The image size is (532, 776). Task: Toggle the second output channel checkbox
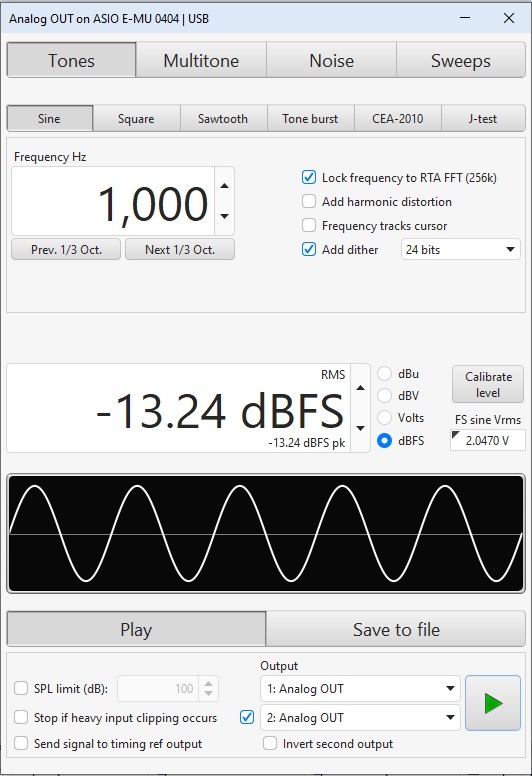click(247, 717)
